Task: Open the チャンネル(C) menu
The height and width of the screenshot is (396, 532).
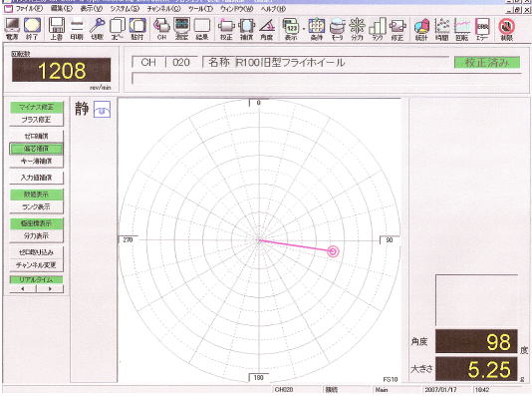Action: pos(163,9)
